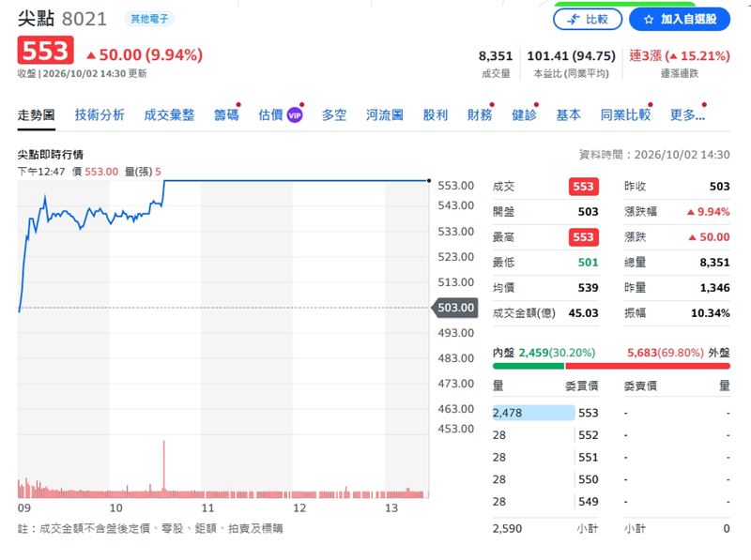Open the 財務 financials tab

click(480, 115)
